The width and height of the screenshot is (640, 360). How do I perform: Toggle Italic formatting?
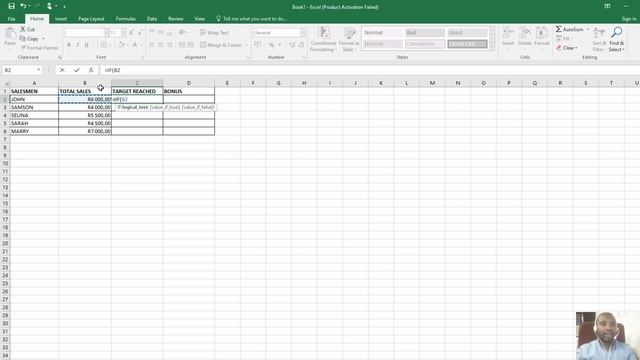point(78,44)
